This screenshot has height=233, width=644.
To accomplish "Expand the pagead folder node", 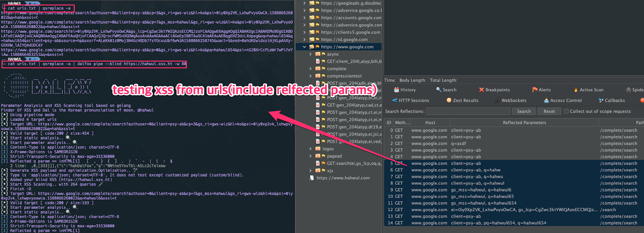I will pos(310,156).
